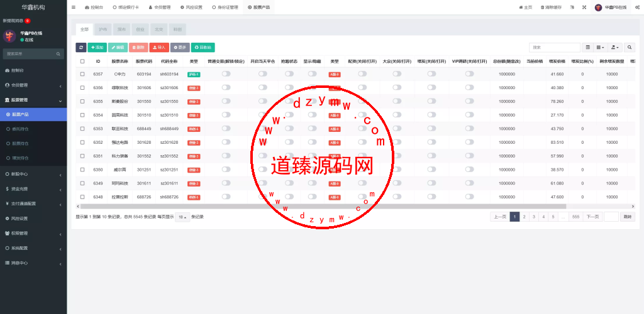The height and width of the screenshot is (314, 644).
Task: Switch to the 创业 filter tab
Action: (x=140, y=30)
